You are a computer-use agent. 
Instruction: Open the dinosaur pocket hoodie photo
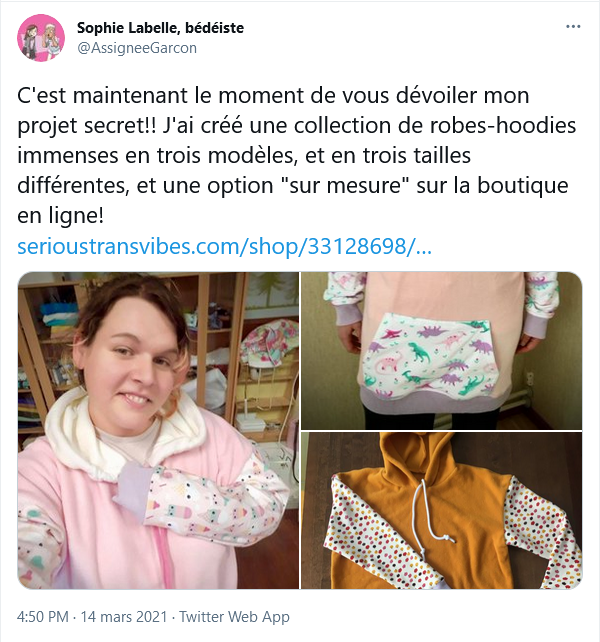click(442, 350)
